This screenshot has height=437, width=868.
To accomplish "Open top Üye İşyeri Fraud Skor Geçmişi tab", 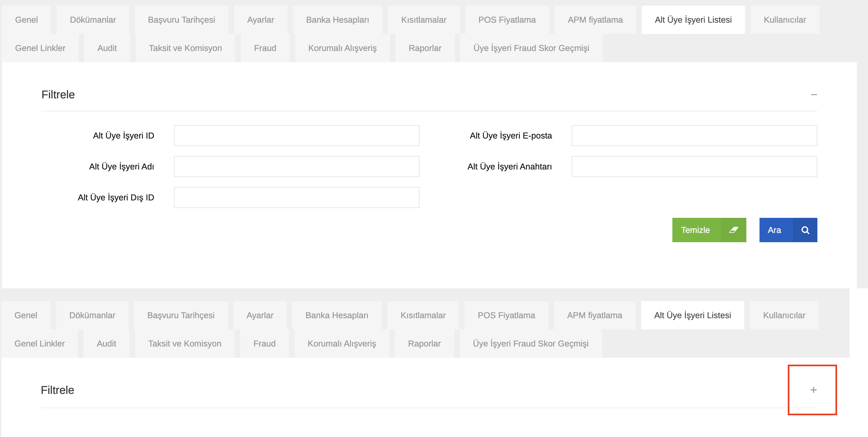I will pos(531,48).
